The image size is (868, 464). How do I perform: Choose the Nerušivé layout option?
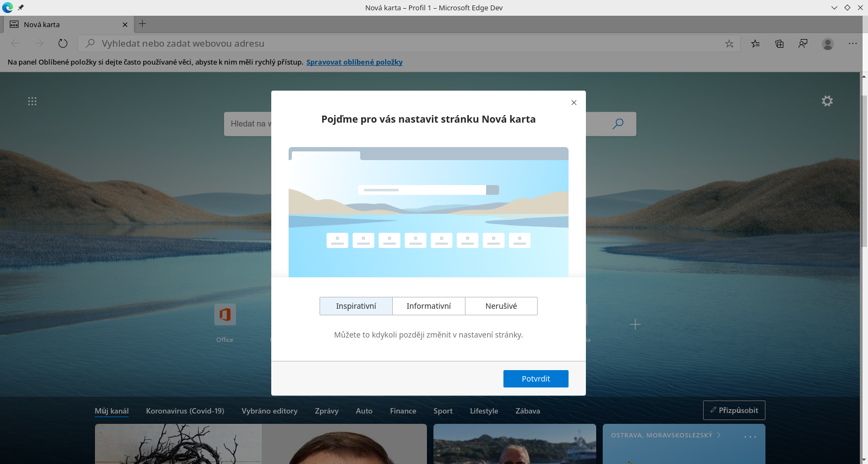[501, 306]
